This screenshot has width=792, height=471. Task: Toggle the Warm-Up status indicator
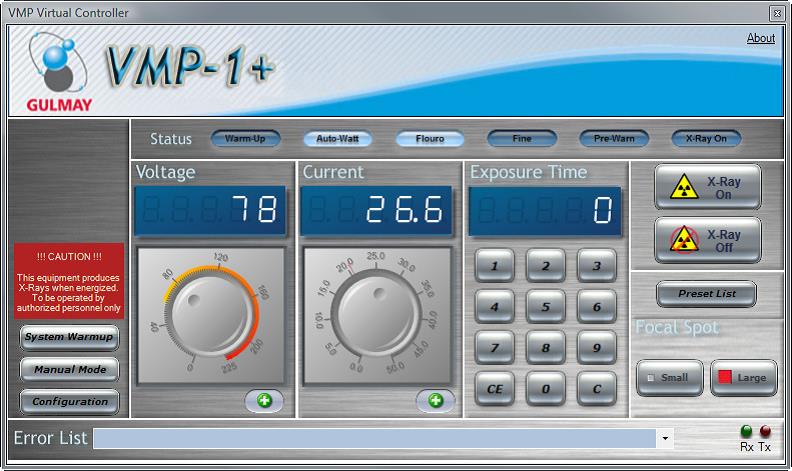(245, 138)
